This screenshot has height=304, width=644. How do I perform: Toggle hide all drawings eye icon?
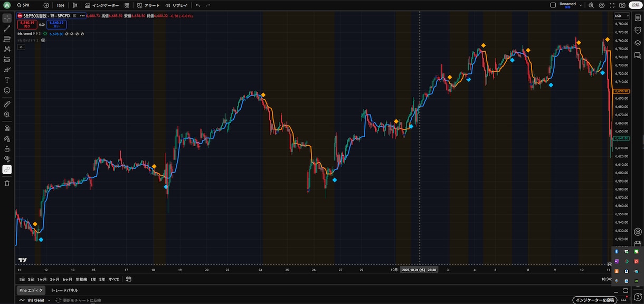pos(7,159)
